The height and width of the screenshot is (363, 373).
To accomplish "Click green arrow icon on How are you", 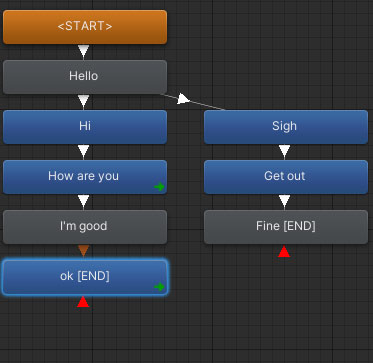I will tap(159, 187).
